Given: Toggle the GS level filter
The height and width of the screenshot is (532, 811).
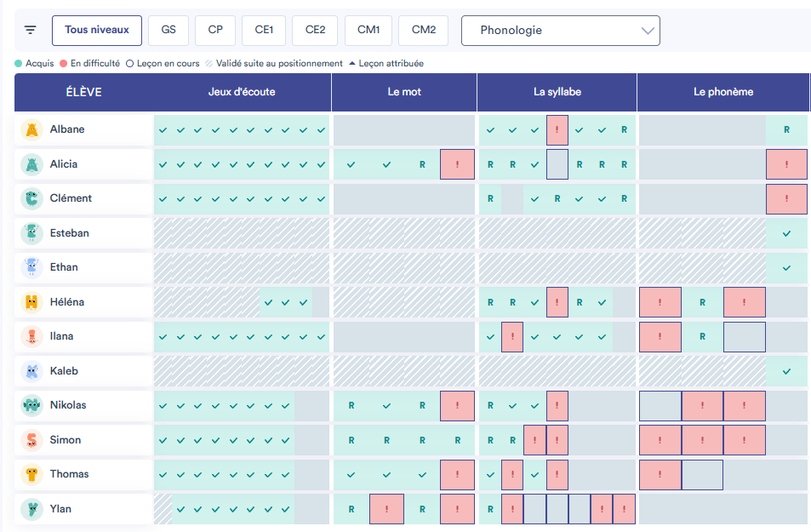Looking at the screenshot, I should point(168,31).
